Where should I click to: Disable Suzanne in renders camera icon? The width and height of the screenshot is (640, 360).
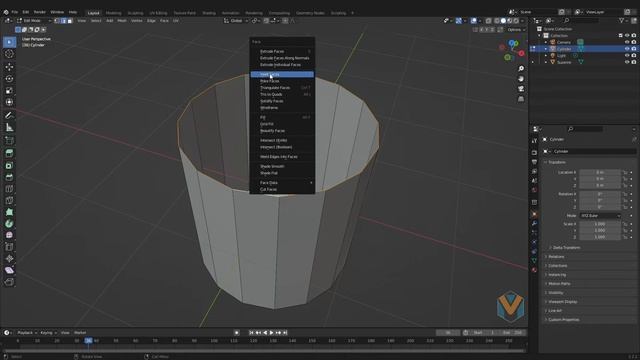point(634,62)
